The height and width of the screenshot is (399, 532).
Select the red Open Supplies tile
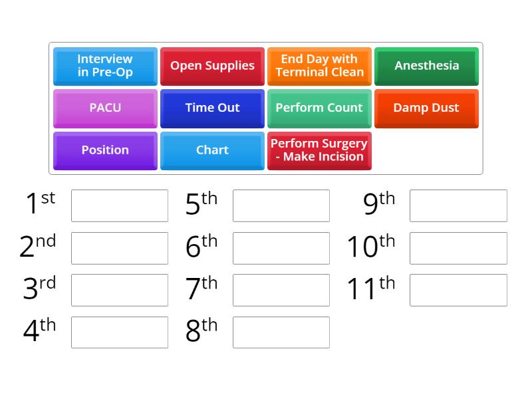[212, 66]
